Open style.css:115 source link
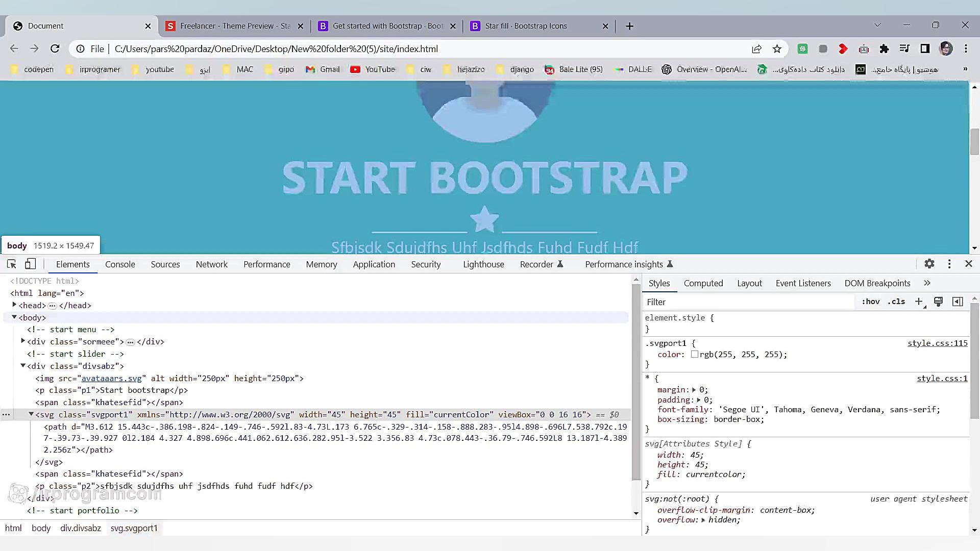 (x=938, y=343)
